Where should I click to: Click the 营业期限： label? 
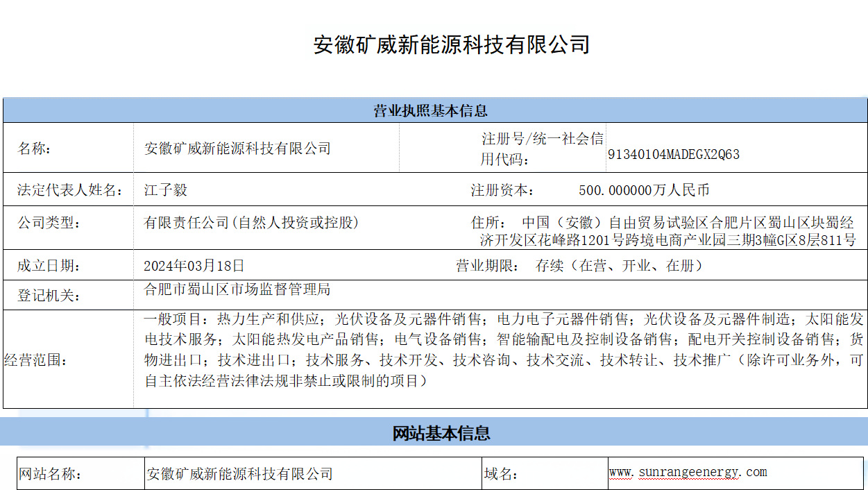(x=487, y=266)
